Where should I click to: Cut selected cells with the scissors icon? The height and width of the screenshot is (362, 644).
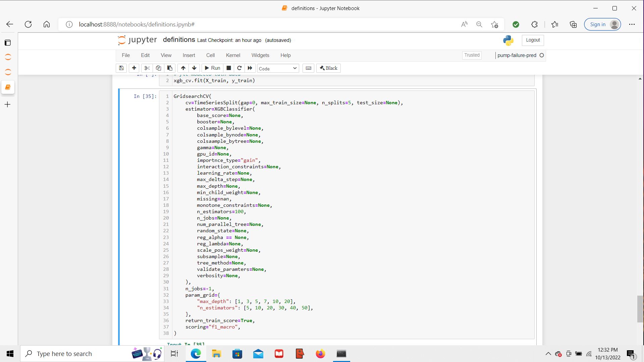pos(147,68)
